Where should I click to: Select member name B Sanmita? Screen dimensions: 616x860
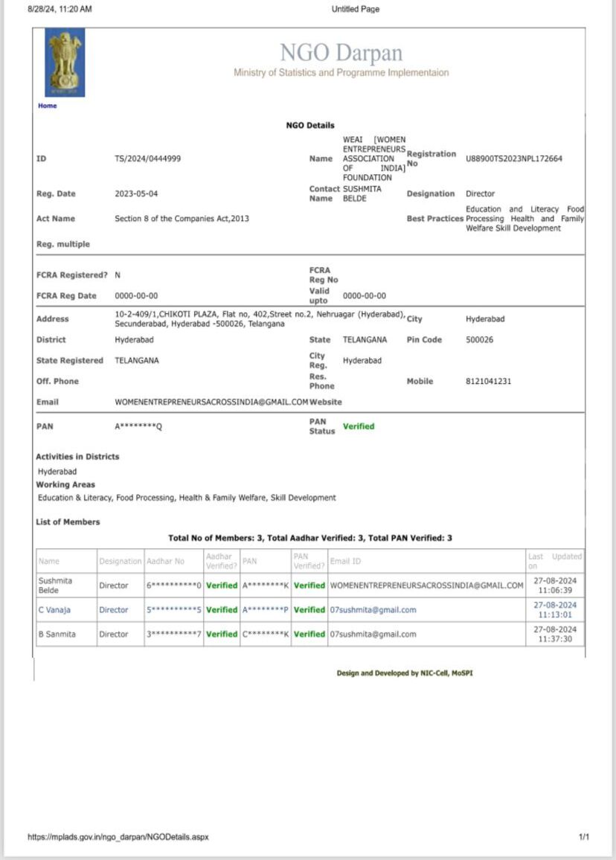(57, 634)
